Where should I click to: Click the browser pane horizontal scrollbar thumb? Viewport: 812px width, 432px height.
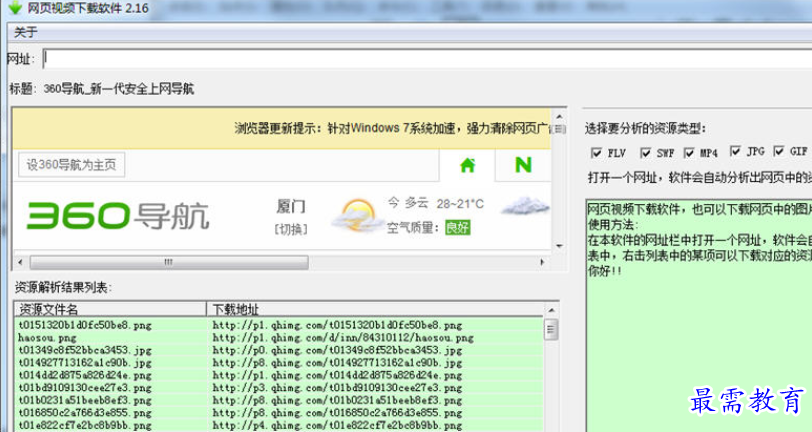pyautogui.click(x=169, y=262)
